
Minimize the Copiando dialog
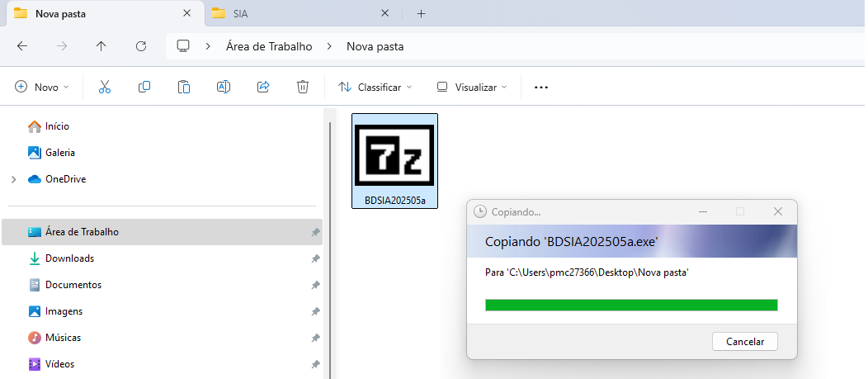pos(703,211)
